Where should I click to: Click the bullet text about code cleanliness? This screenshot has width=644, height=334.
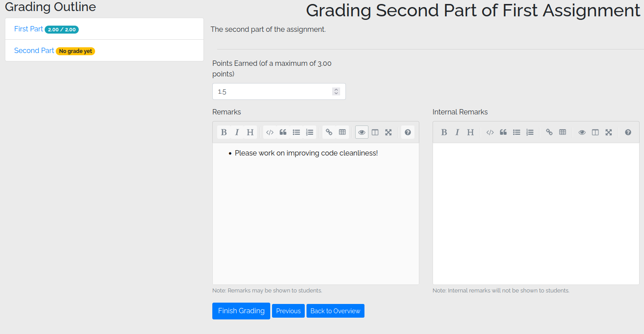tap(307, 153)
